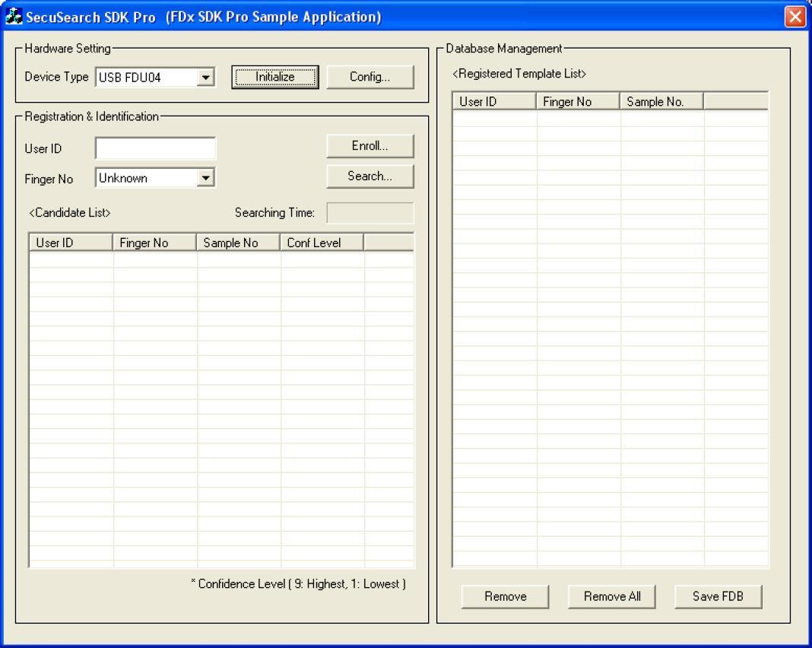
Task: Click the Initialize button
Action: pyautogui.click(x=274, y=77)
